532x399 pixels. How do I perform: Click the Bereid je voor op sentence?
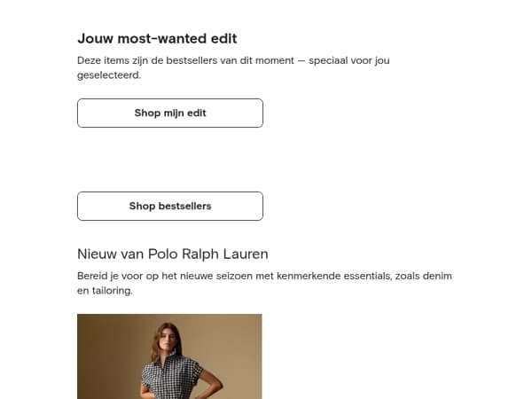click(264, 283)
